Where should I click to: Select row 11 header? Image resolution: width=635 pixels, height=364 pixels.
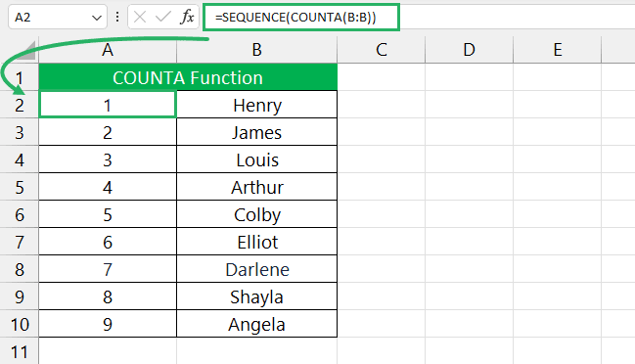pos(19,351)
